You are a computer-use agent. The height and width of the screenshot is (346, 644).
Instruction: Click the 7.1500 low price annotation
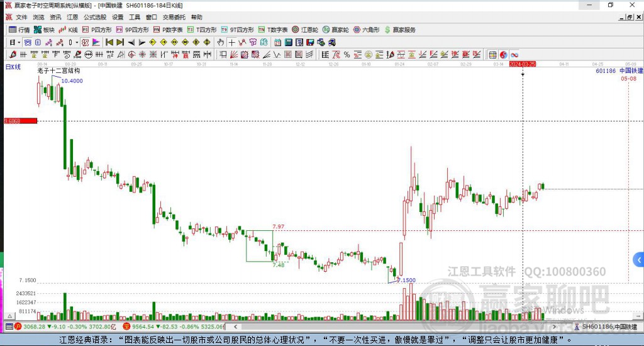click(x=407, y=280)
